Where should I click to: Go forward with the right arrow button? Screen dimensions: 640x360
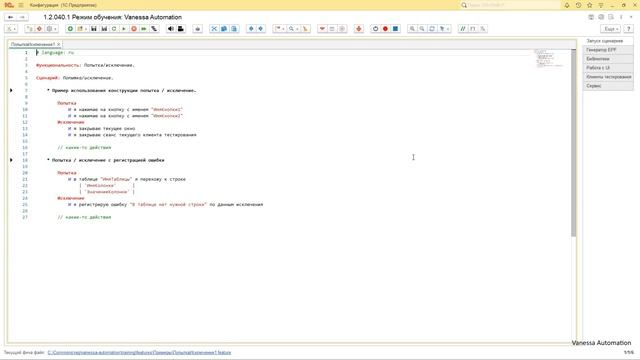coord(22,17)
